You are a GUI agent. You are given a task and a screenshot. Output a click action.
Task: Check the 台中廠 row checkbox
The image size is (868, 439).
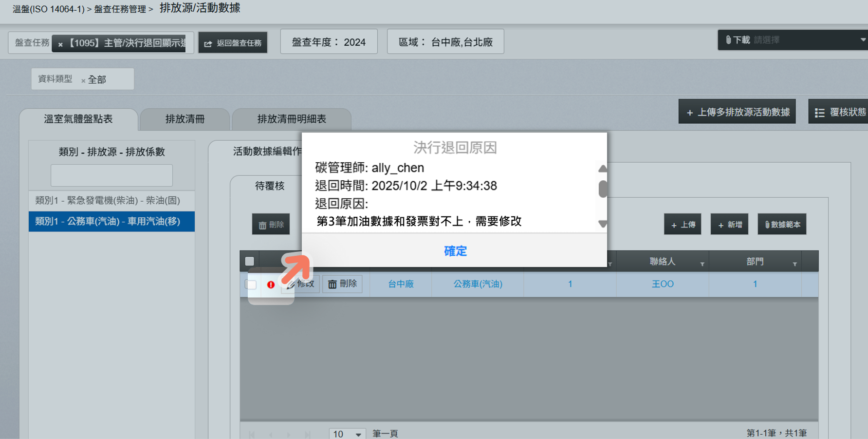[251, 285]
